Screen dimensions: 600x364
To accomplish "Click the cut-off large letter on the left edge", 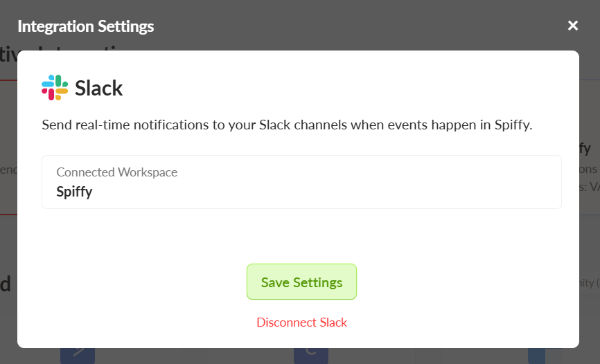I will 6,284.
